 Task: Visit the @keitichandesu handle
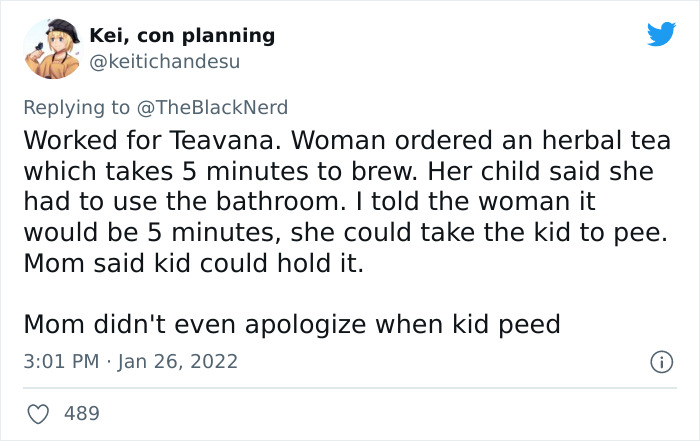tap(165, 61)
